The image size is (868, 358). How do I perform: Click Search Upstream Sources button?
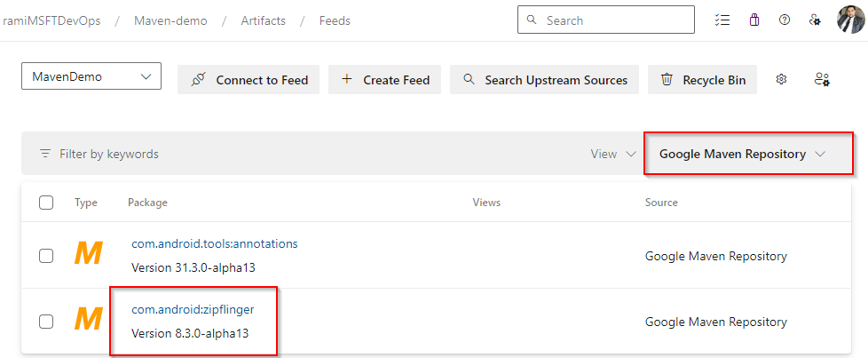544,80
